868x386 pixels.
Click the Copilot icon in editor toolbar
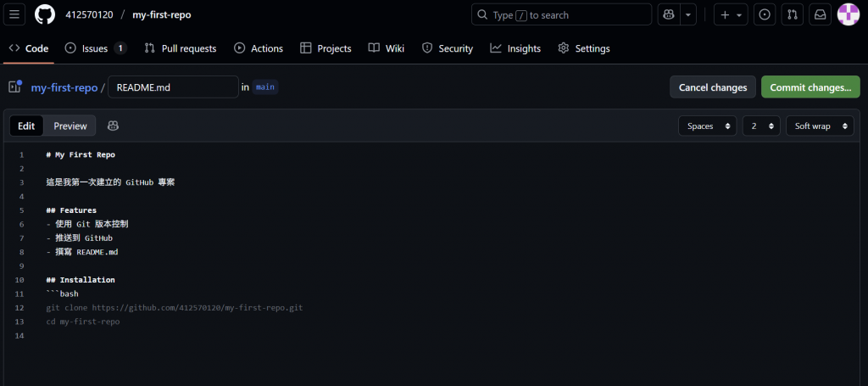click(x=113, y=126)
